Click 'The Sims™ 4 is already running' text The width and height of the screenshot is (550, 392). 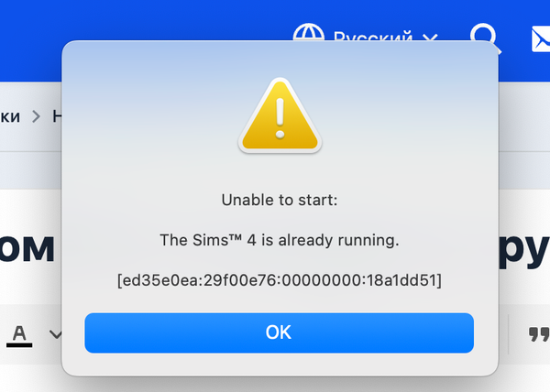coord(280,241)
